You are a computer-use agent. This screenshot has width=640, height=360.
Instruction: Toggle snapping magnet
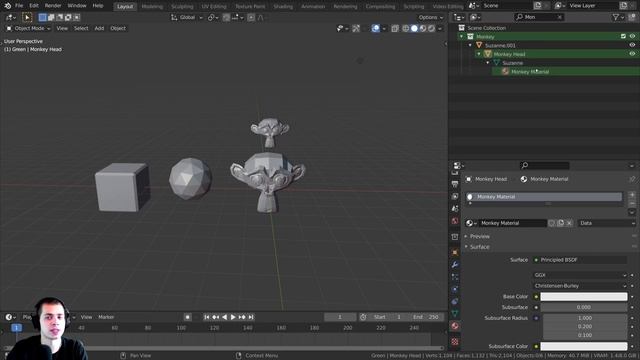[x=227, y=17]
